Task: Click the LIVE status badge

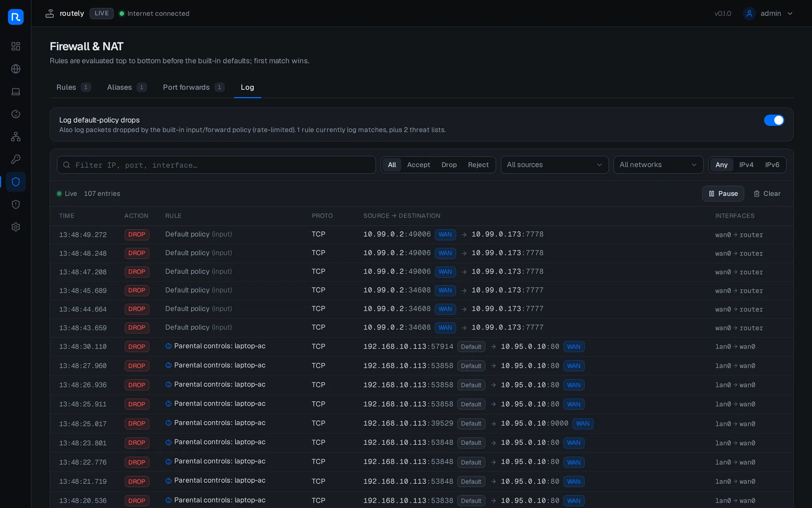Action: (101, 13)
